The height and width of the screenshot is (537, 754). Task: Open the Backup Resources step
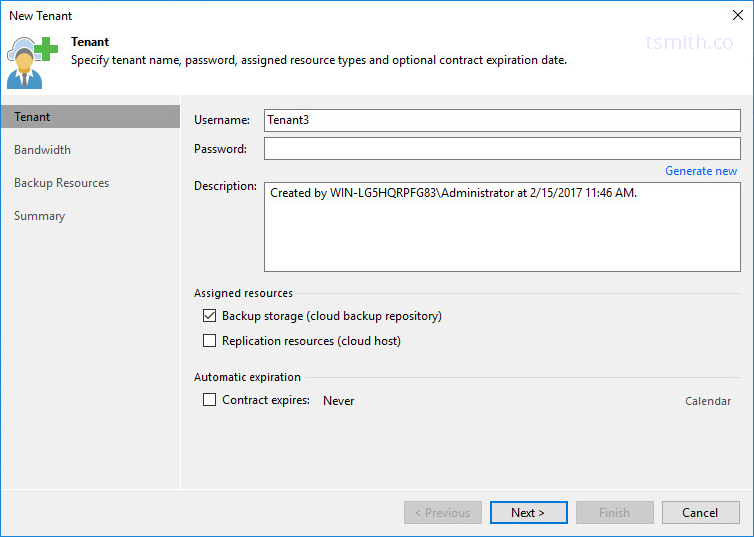click(62, 183)
